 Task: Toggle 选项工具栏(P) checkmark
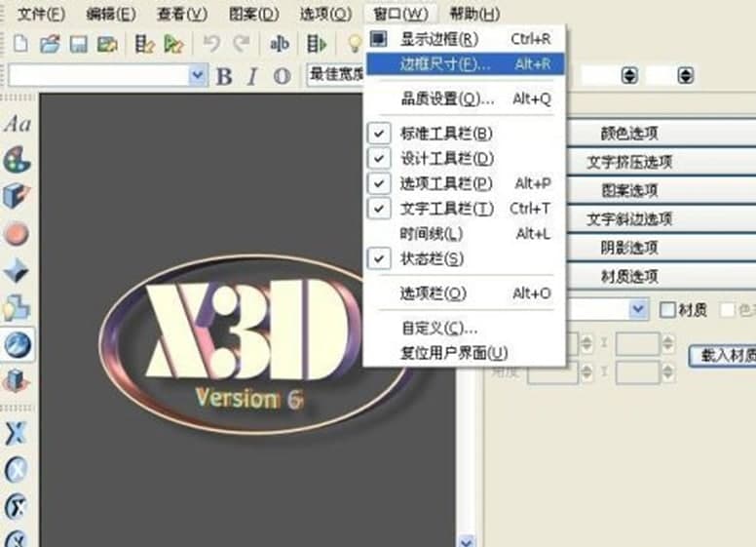379,183
